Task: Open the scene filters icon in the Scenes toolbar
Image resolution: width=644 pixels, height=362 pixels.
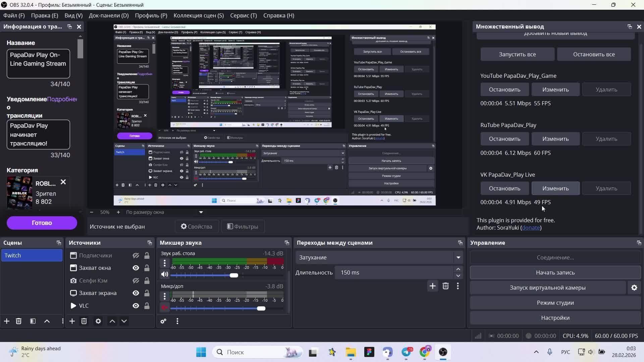Action: point(33,321)
